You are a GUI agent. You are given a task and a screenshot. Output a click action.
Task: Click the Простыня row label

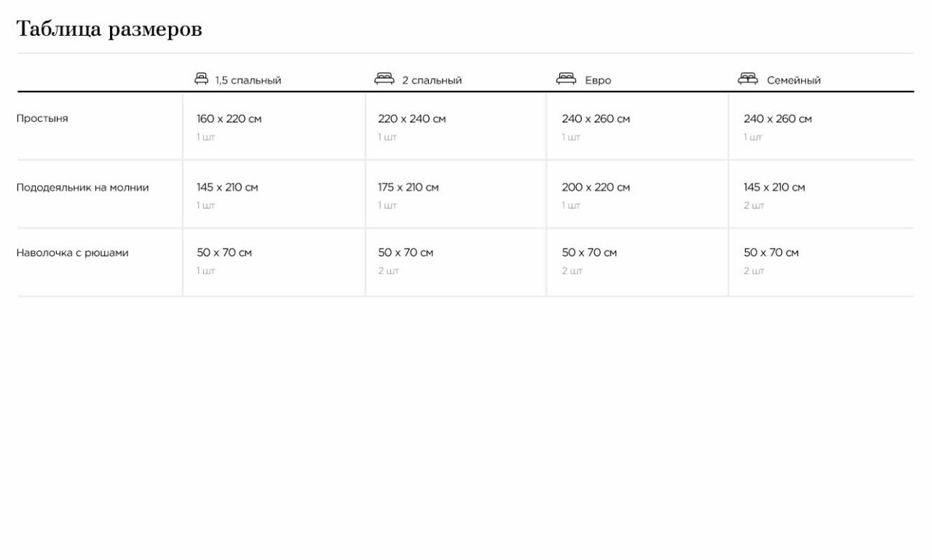(x=42, y=119)
